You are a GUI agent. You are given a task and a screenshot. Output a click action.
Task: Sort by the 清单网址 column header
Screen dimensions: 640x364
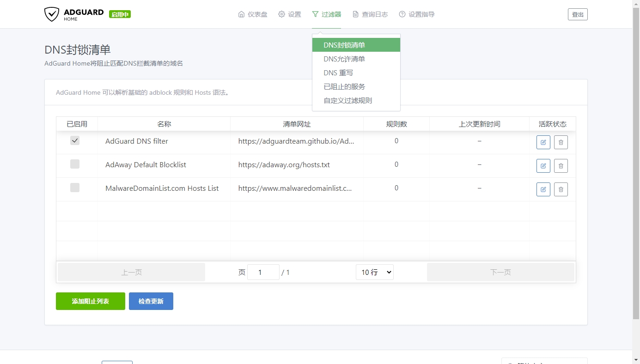297,124
